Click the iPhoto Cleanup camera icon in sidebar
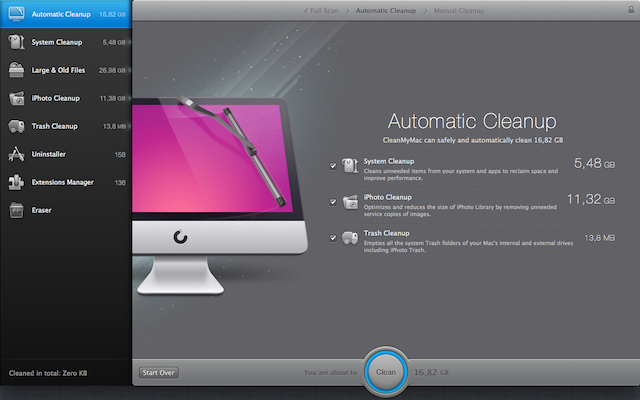Screen dimensions: 640x400 tap(16, 98)
